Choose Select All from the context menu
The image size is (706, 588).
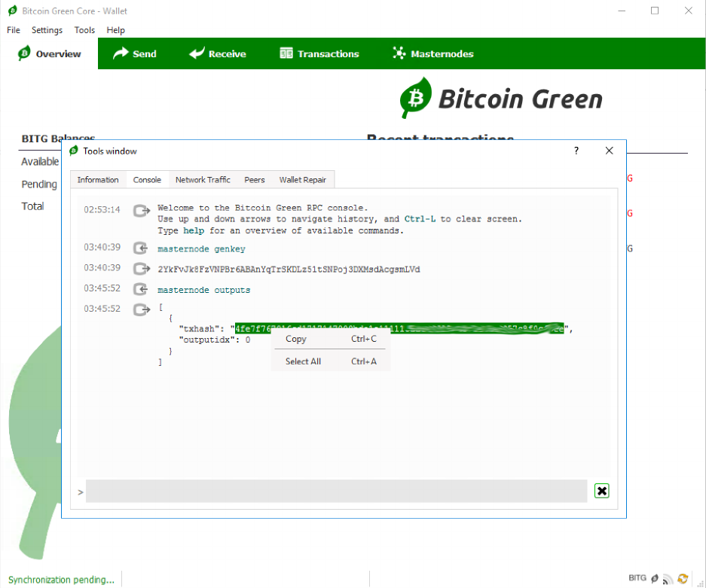331,361
